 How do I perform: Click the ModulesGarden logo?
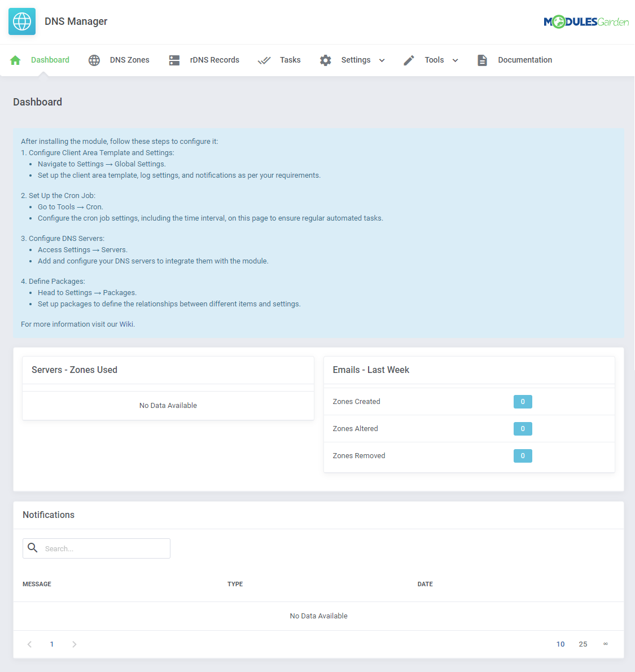(586, 21)
